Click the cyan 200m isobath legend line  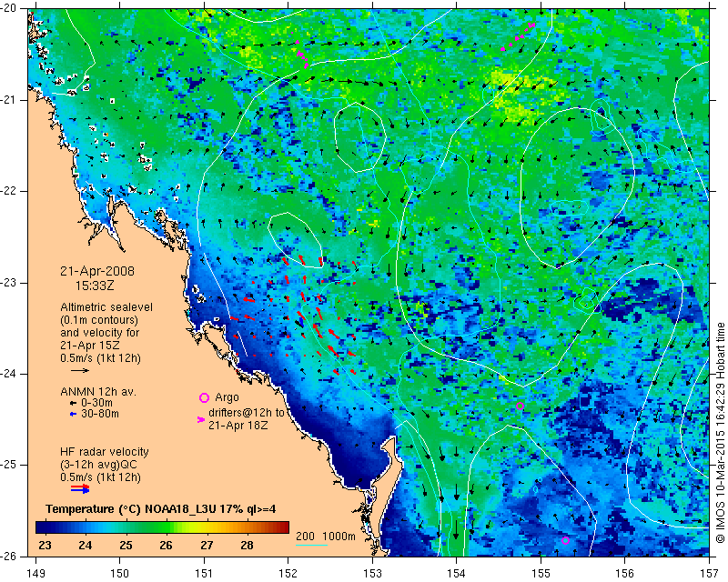[x=311, y=545]
